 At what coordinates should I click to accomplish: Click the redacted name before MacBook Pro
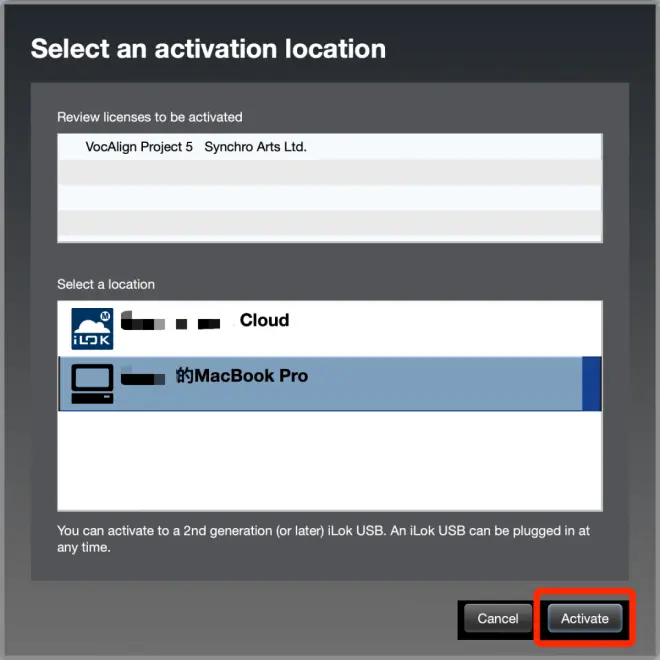click(x=143, y=376)
